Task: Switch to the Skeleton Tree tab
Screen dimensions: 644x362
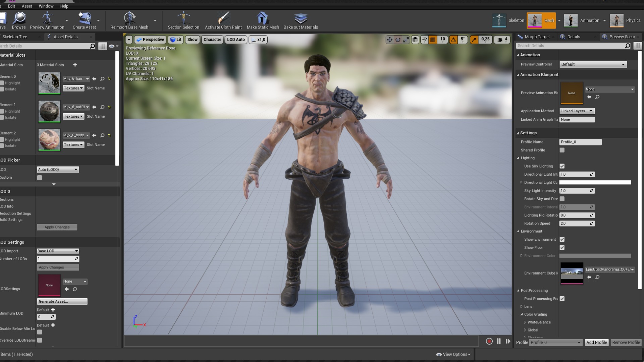Action: (15, 37)
